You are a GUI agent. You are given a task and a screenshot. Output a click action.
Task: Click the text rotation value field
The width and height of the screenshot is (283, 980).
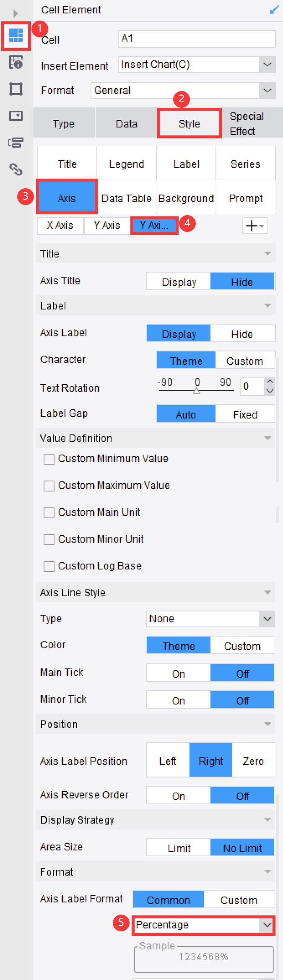[252, 386]
